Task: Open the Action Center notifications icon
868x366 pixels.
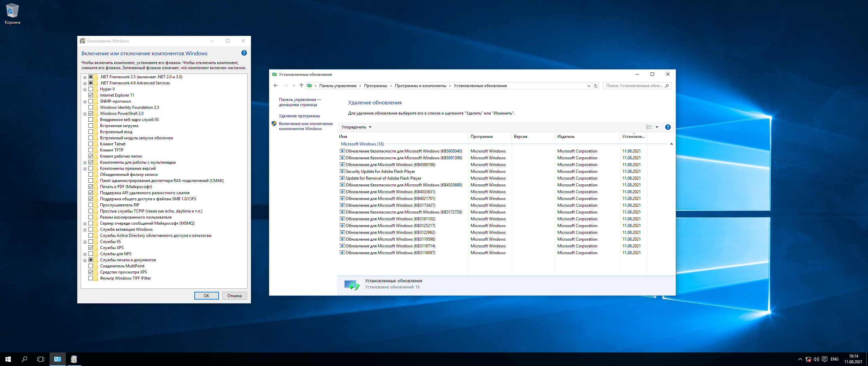Action: coord(825,359)
